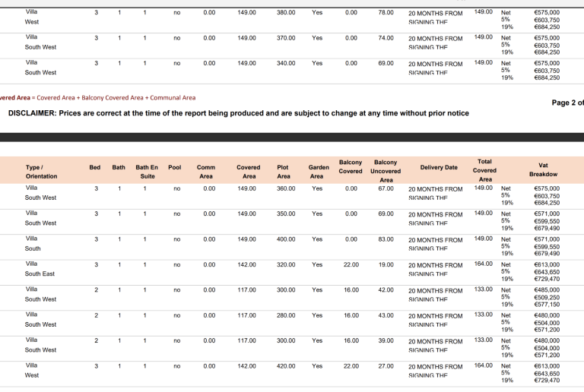Click balcony uncovered value 83.00
This screenshot has height=392, width=584.
(x=386, y=239)
